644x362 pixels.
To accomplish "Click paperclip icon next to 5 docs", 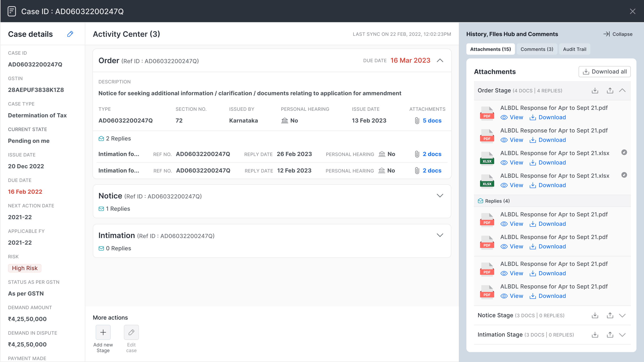I will 417,121.
